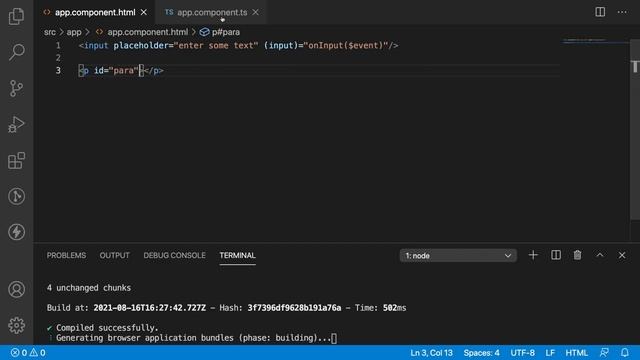Split the terminal pane
Screen dimensions: 640x360
tap(556, 256)
